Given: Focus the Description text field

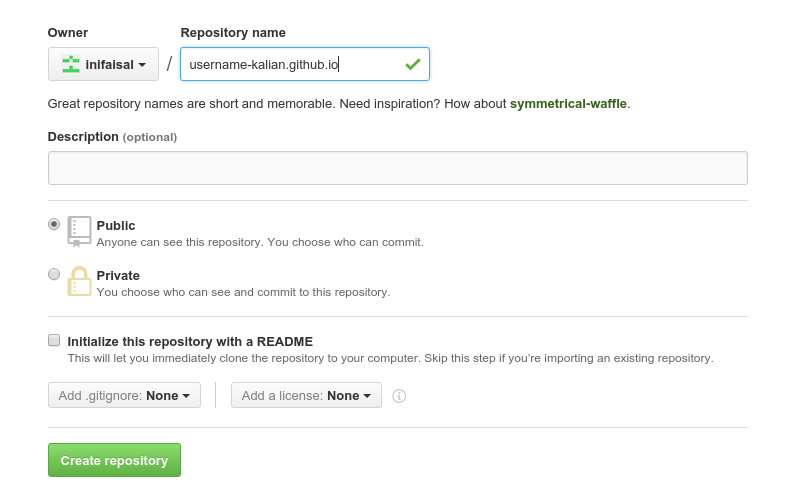Looking at the screenshot, I should (x=398, y=168).
